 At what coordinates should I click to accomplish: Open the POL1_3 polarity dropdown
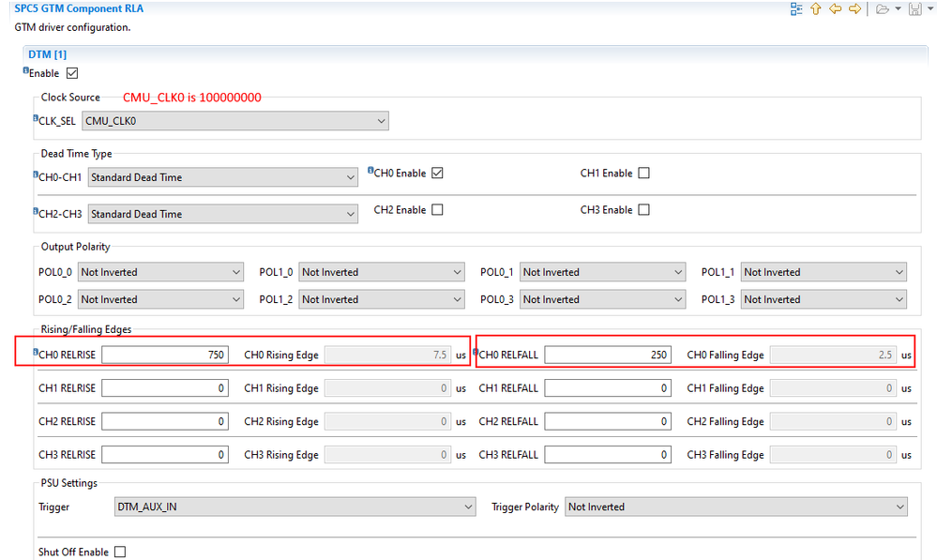tap(824, 299)
